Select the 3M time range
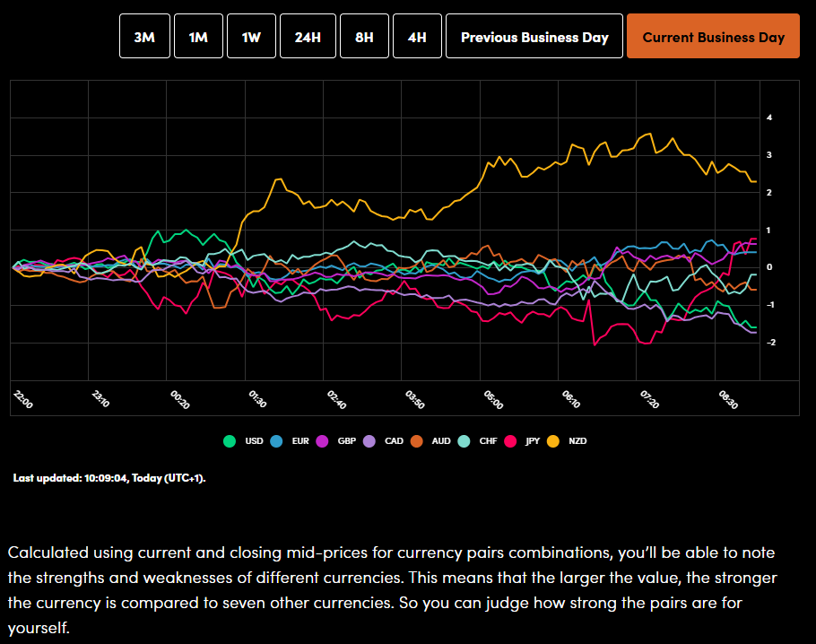 tap(144, 37)
